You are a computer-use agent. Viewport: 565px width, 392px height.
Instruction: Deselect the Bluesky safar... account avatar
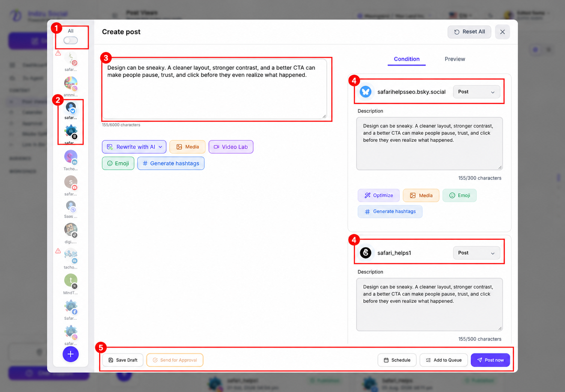click(71, 108)
